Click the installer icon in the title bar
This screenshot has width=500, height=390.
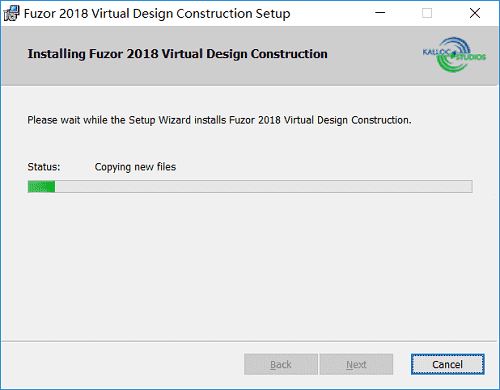tap(11, 13)
